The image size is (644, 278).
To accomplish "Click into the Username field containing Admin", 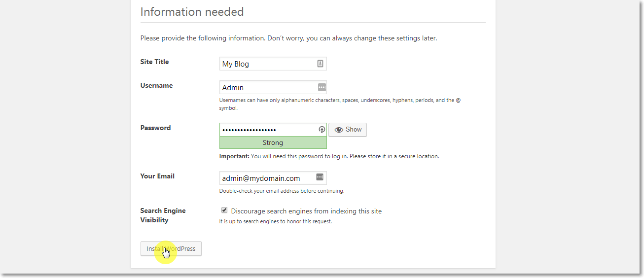I will pos(266,88).
